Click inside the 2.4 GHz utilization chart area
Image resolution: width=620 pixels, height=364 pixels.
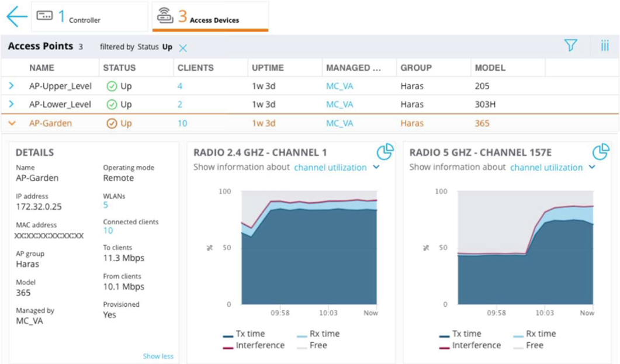[309, 248]
